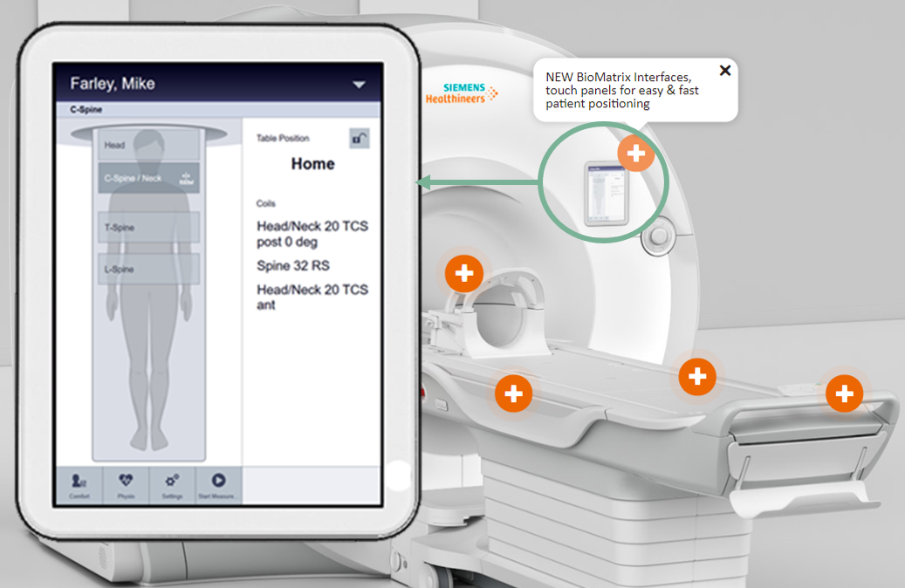Screen dimensions: 905x588
Task: Click the plus hotspot on the touch panel
Action: pyautogui.click(x=635, y=154)
